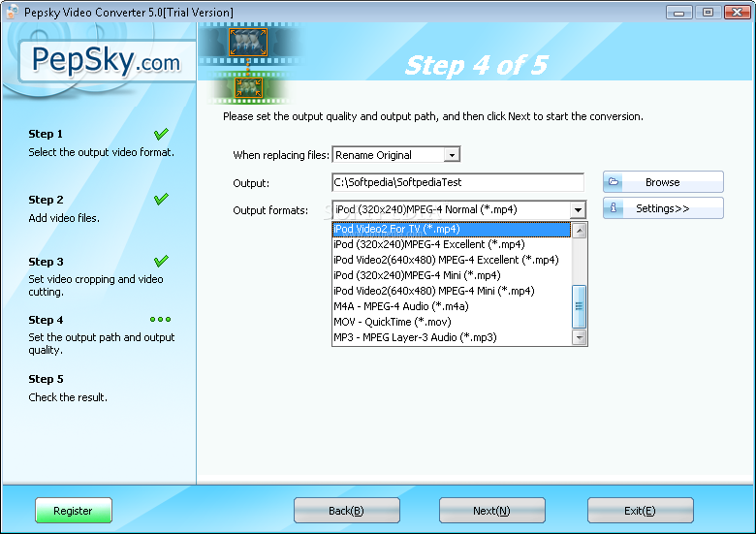
Task: Click the green Register button
Action: pos(74,511)
